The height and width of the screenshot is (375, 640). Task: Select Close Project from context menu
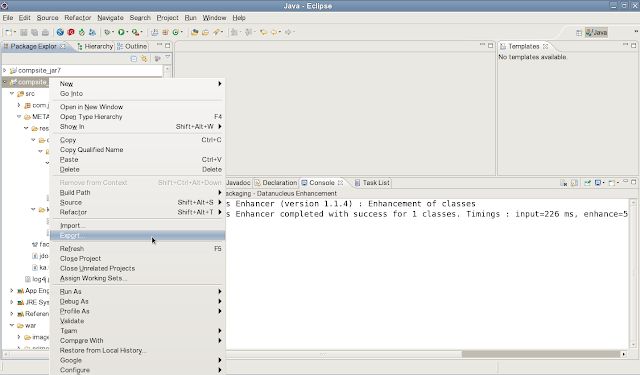click(x=137, y=258)
